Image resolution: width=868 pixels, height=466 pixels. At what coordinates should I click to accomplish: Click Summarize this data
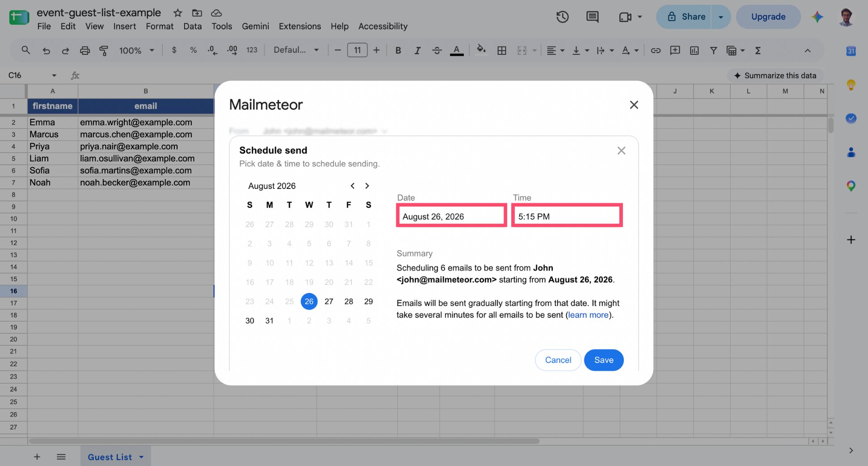(x=775, y=76)
